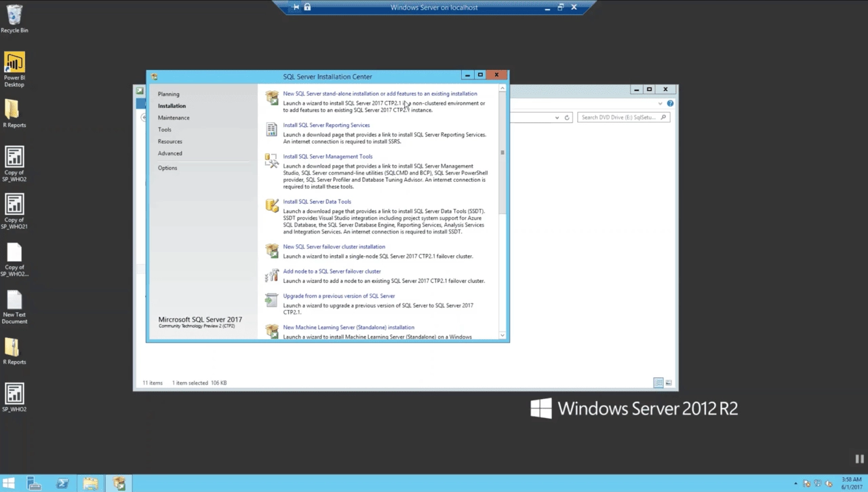This screenshot has height=492, width=868.
Task: Restore down the remote session window
Action: point(560,7)
